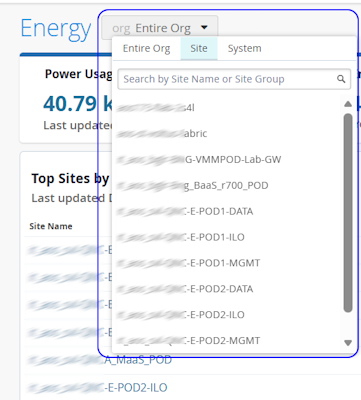Pick the -E-POD1-DATA site in dropdown
This screenshot has width=361, height=400.
[x=185, y=211]
